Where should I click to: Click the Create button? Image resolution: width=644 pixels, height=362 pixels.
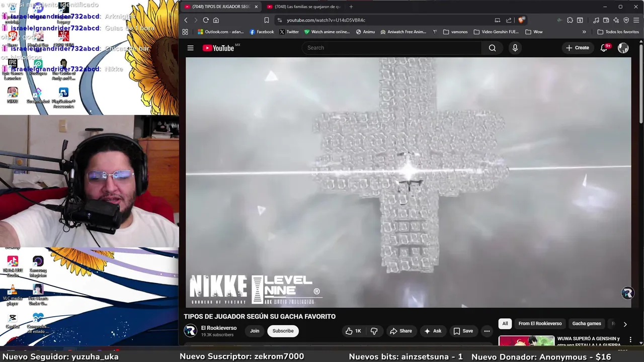pos(577,48)
